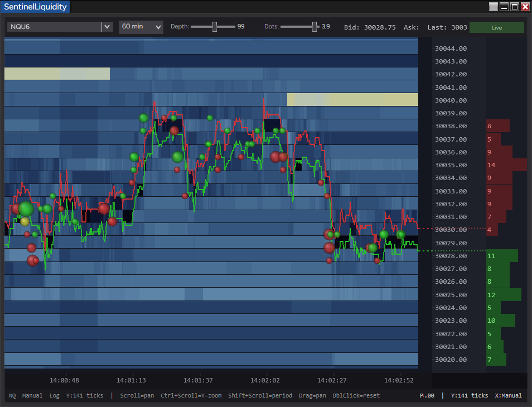Click the Shift+Scroll=period hint text
532x407 pixels.
[x=260, y=395]
